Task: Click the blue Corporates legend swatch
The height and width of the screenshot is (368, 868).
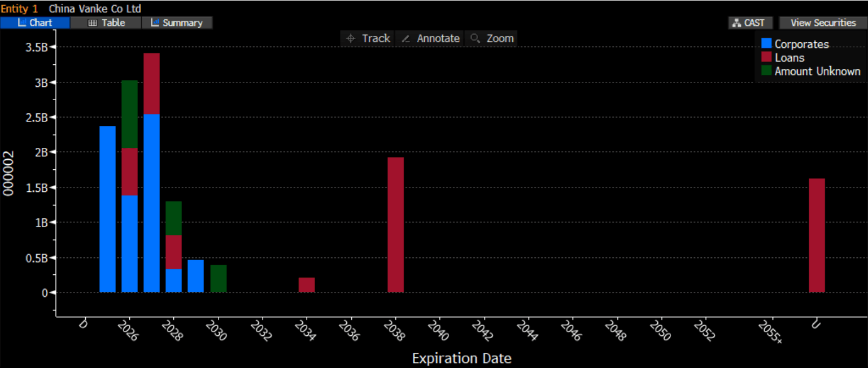Action: coord(766,43)
